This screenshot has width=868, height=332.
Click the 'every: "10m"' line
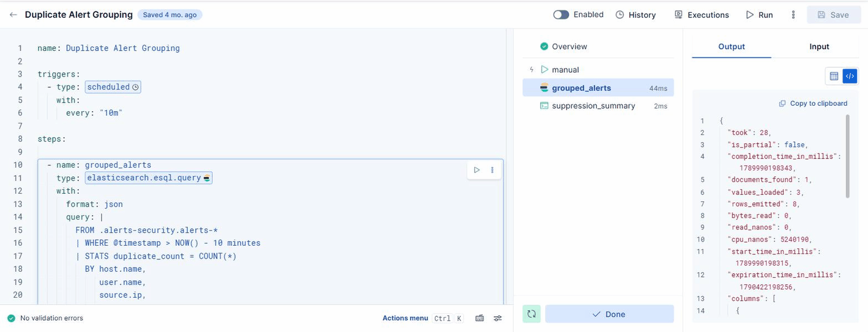(94, 113)
